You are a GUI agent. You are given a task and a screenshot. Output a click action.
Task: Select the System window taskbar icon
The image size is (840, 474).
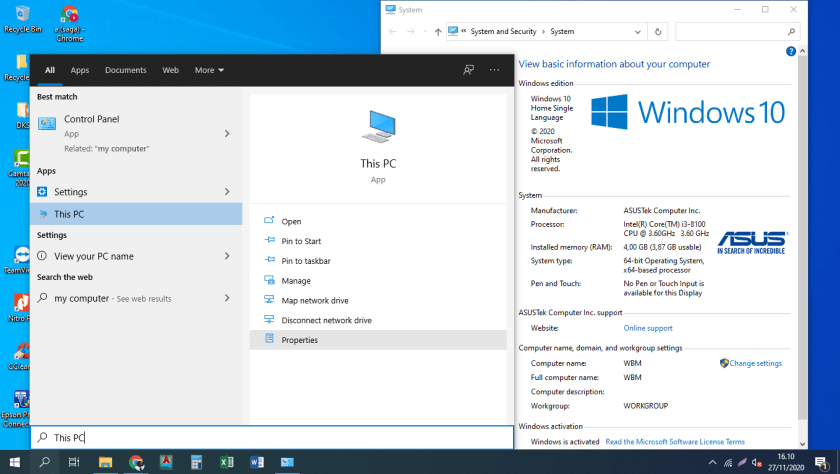coord(287,462)
